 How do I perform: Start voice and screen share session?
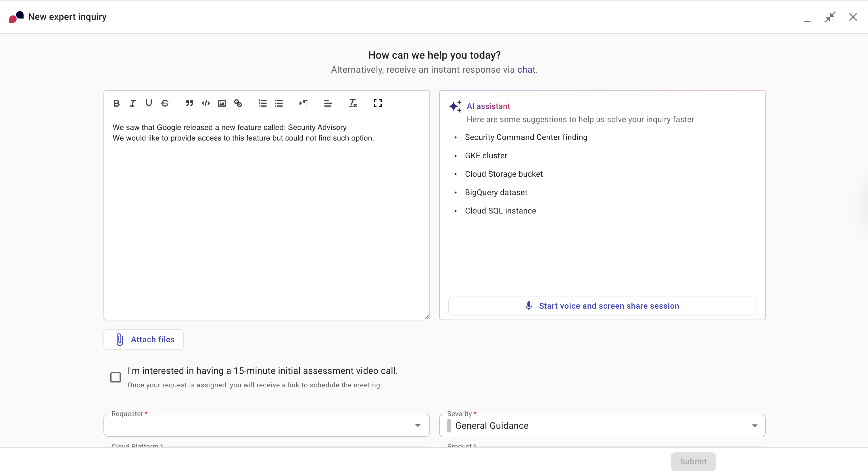point(602,306)
